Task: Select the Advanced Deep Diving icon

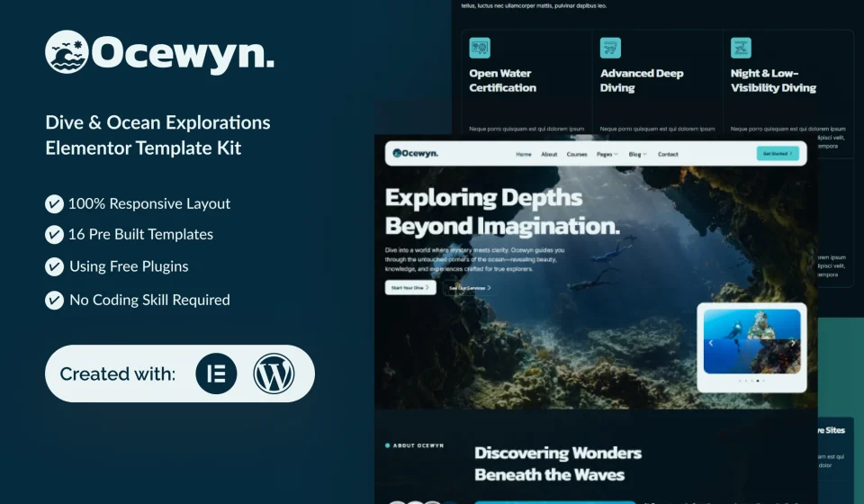Action: 610,48
